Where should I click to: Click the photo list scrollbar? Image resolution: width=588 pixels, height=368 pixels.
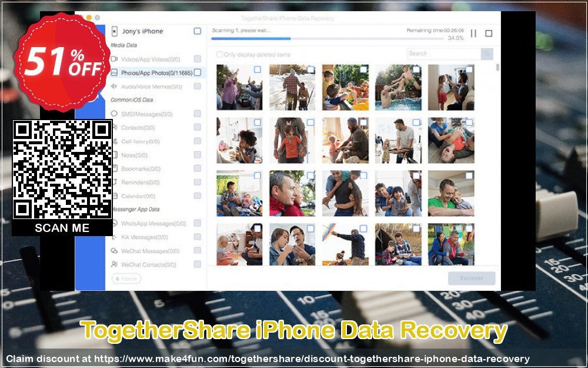pyautogui.click(x=497, y=68)
